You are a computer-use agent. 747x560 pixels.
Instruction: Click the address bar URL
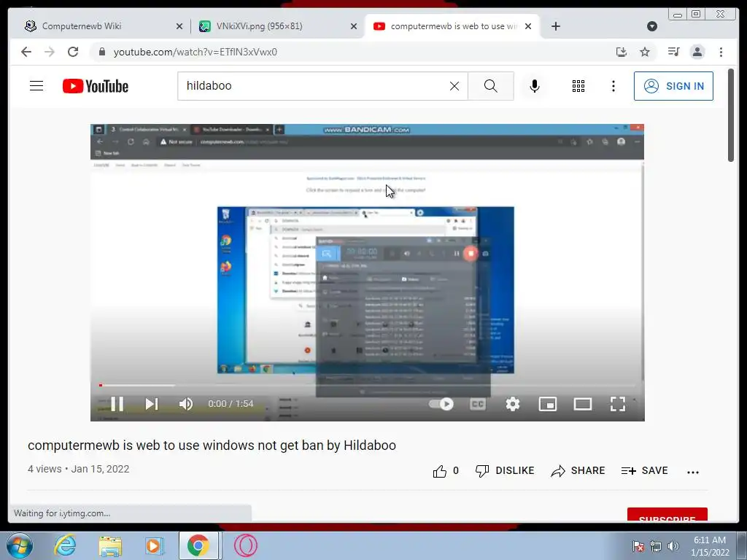196,52
